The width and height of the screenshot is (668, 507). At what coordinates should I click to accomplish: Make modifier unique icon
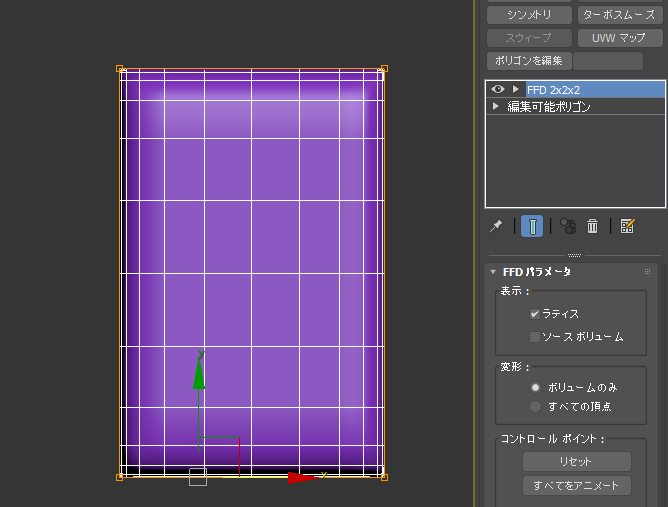(x=568, y=226)
